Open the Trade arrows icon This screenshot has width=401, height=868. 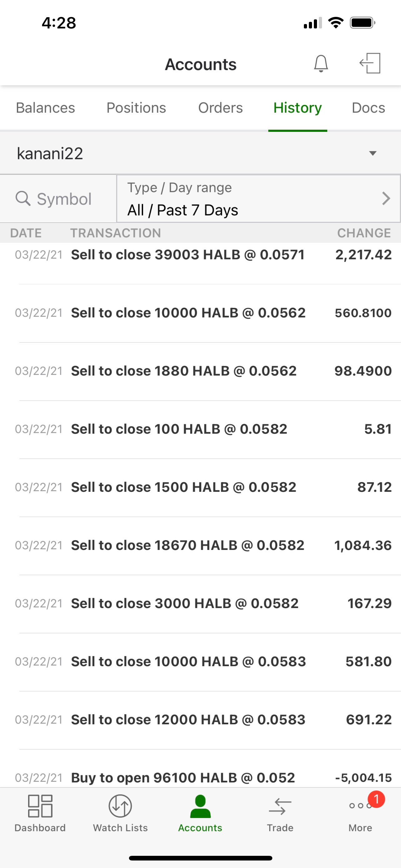[280, 806]
